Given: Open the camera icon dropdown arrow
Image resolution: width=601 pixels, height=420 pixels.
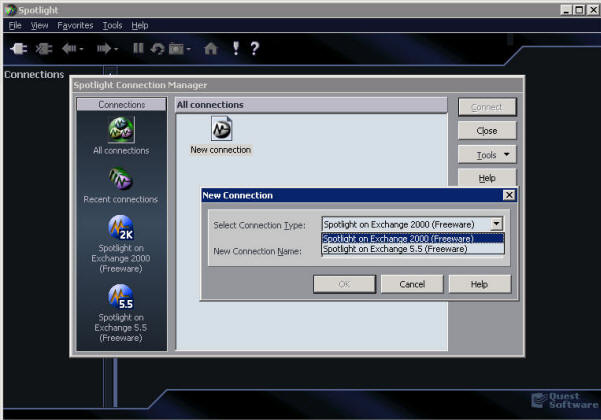Looking at the screenshot, I should pos(188,49).
